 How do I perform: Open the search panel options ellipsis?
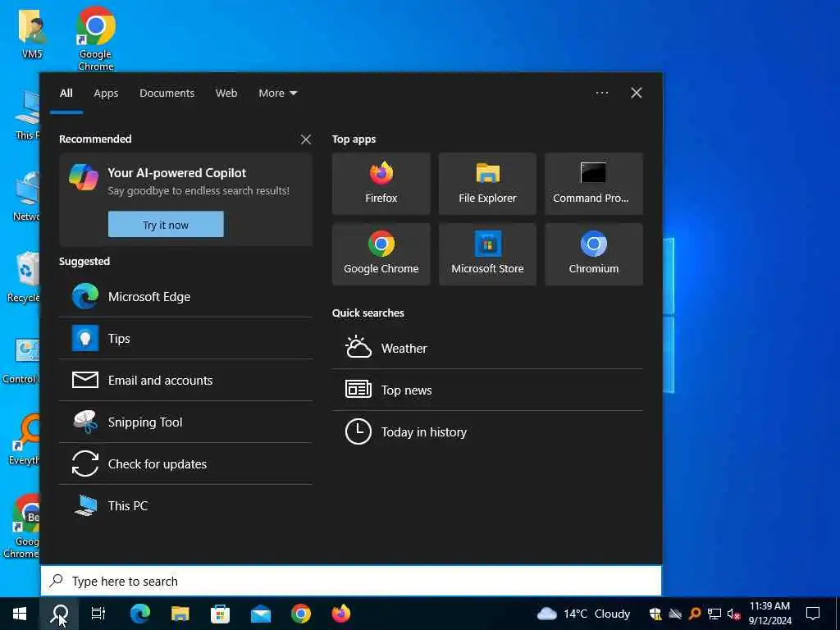(x=602, y=94)
